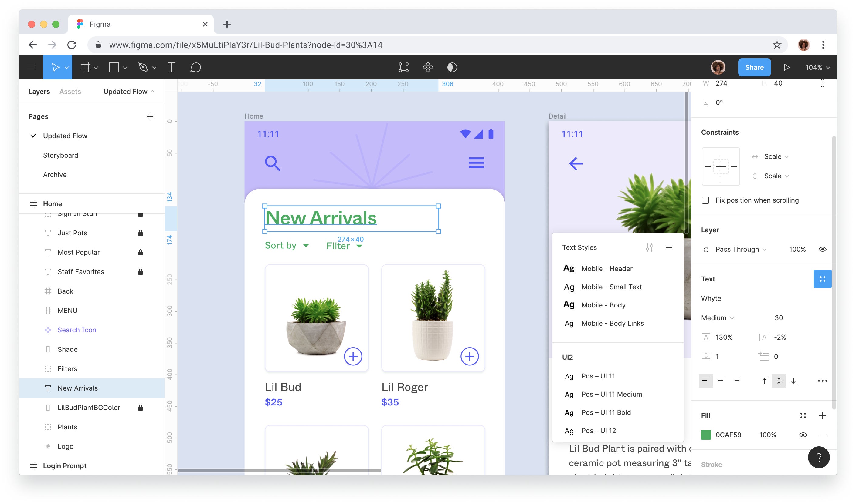Select the Text tool in toolbar

(x=170, y=67)
